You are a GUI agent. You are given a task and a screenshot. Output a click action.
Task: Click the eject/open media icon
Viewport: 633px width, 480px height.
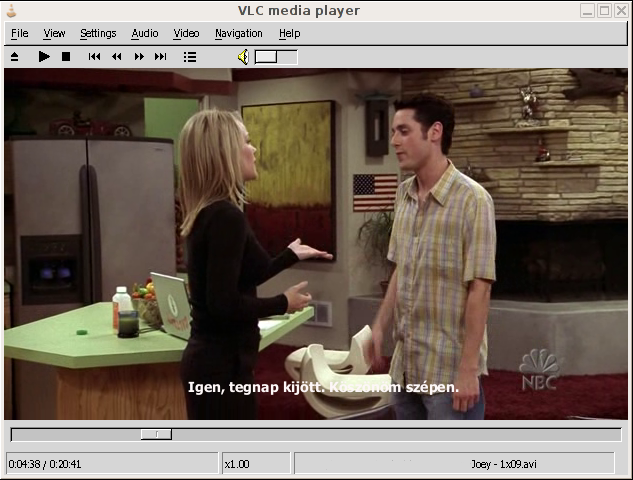(x=15, y=57)
